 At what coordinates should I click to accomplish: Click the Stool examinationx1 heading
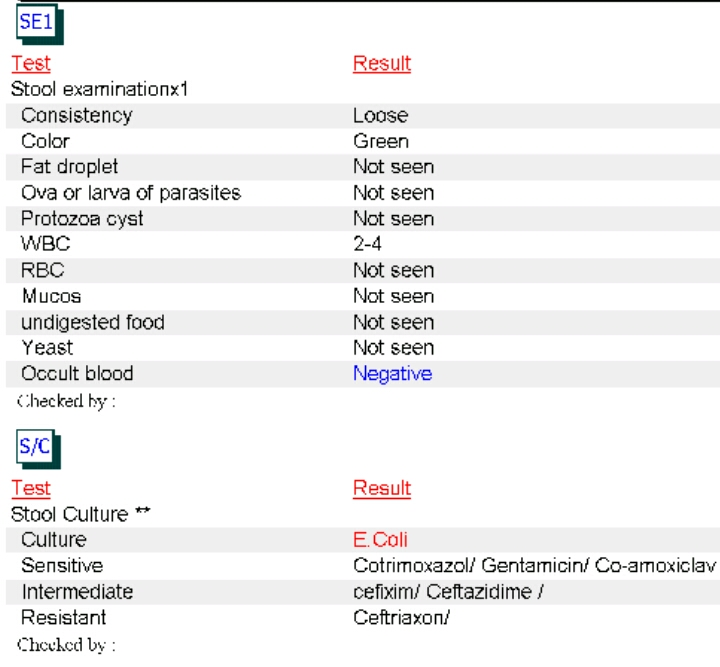[100, 89]
